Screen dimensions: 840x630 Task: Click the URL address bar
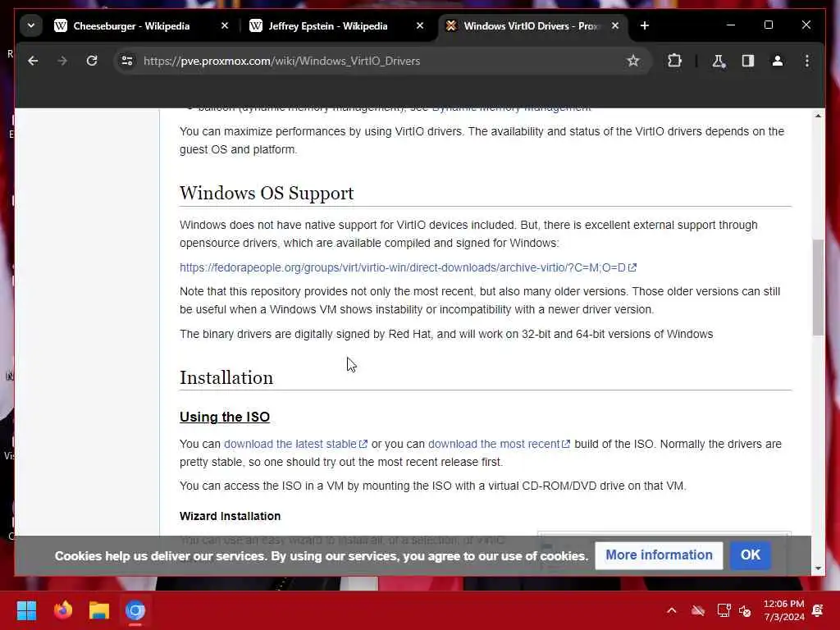pyautogui.click(x=381, y=61)
